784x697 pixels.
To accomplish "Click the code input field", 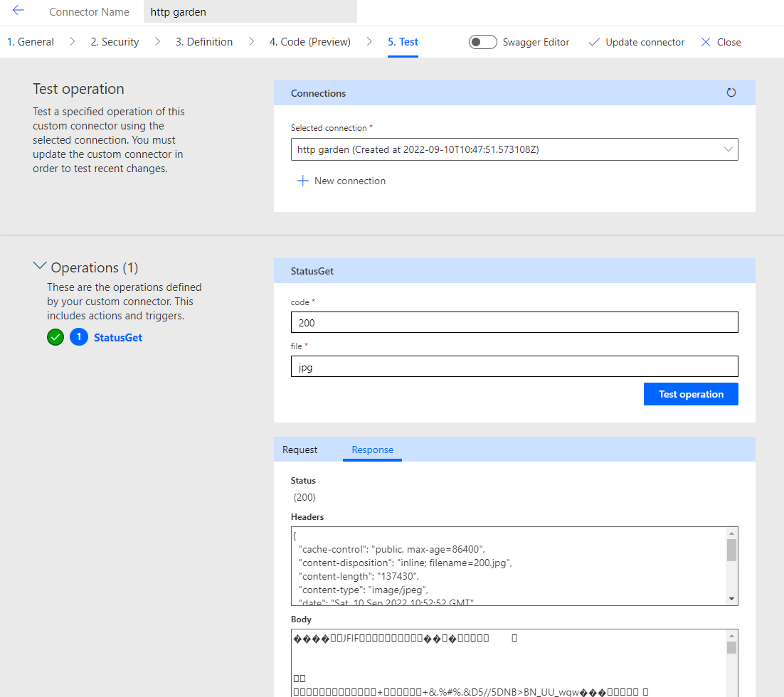I will tap(514, 322).
